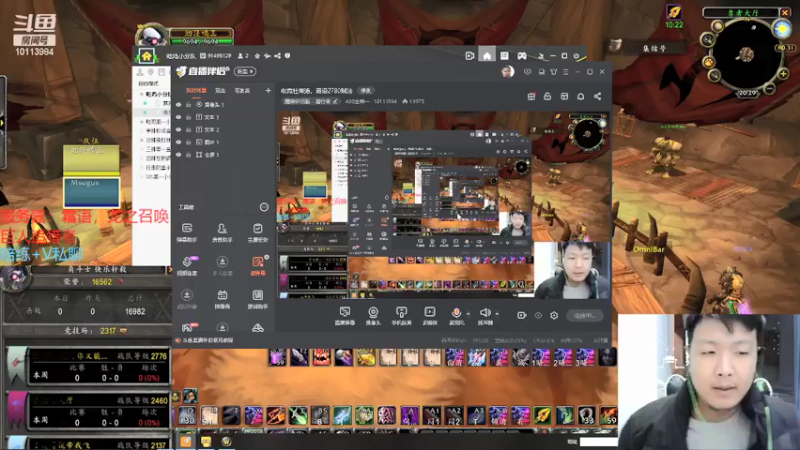Click the record video icon near settings
This screenshot has height=450, width=800.
tap(521, 316)
